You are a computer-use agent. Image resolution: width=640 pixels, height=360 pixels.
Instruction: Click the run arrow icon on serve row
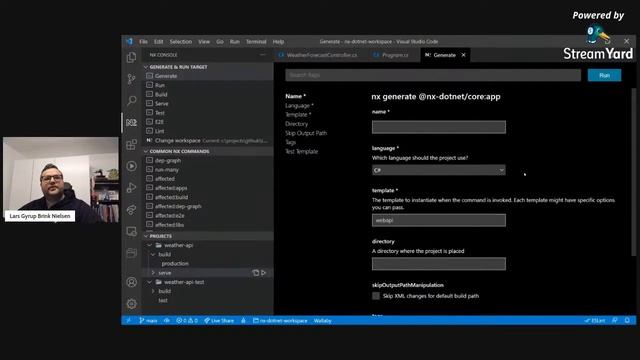(264, 273)
